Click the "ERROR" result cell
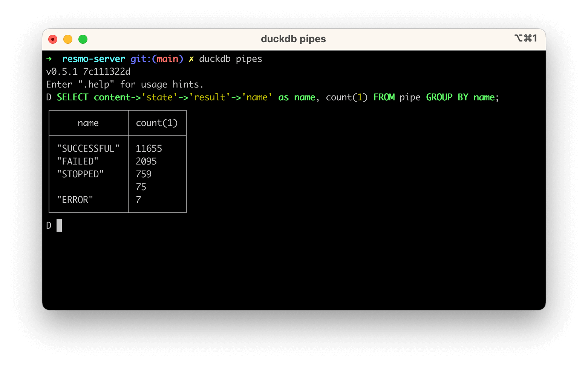 tap(75, 200)
